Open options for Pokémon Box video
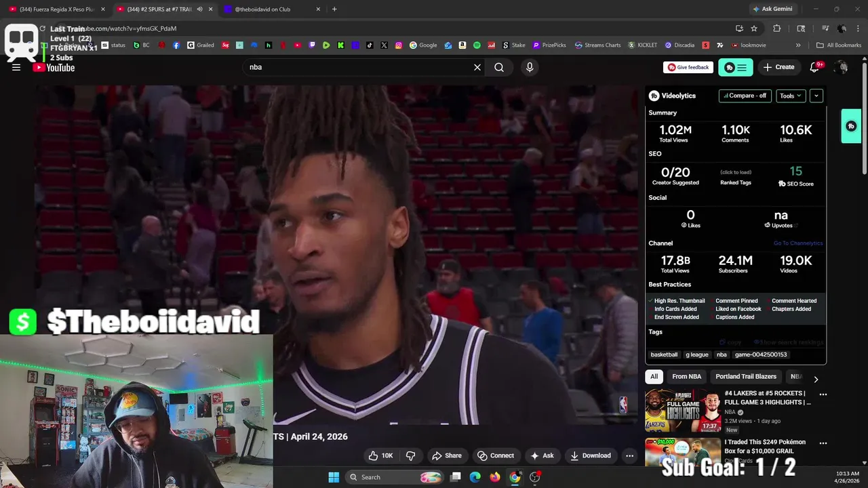Screen dimensions: 868x488 823,443
